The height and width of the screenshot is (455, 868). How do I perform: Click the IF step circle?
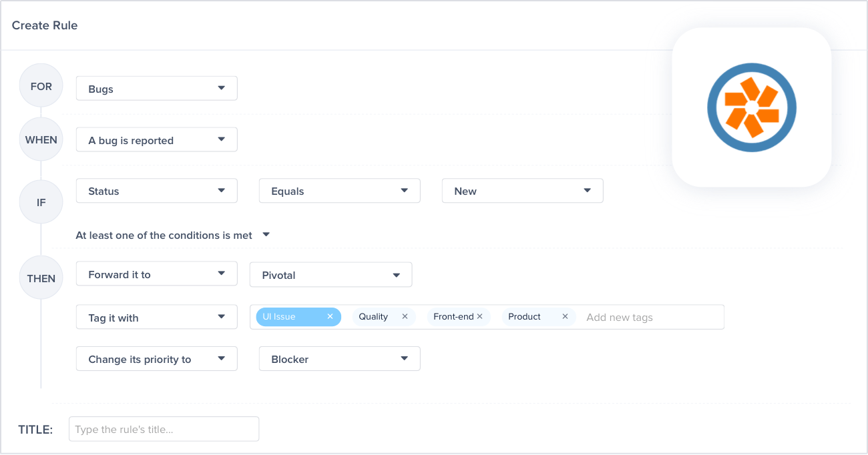click(x=41, y=201)
